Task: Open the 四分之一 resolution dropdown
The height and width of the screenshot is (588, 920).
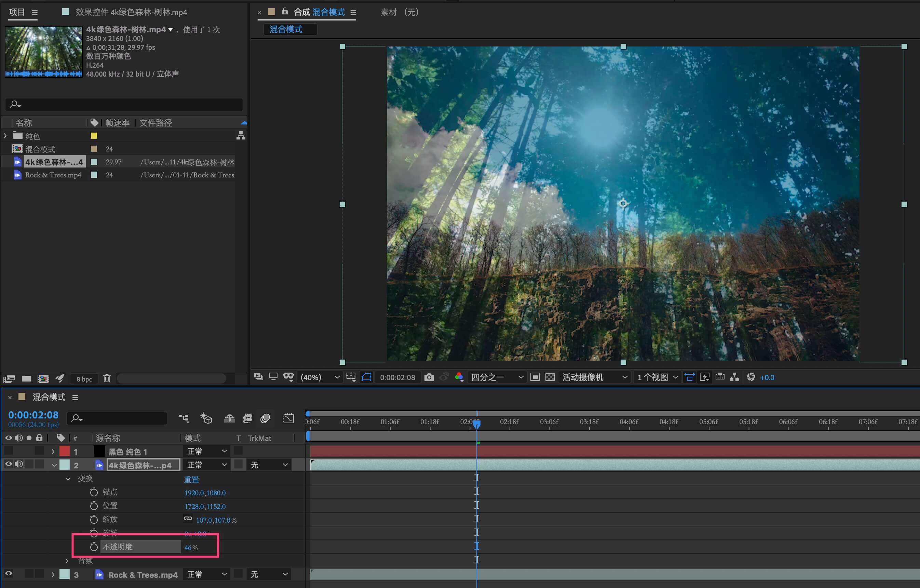Action: pos(497,377)
